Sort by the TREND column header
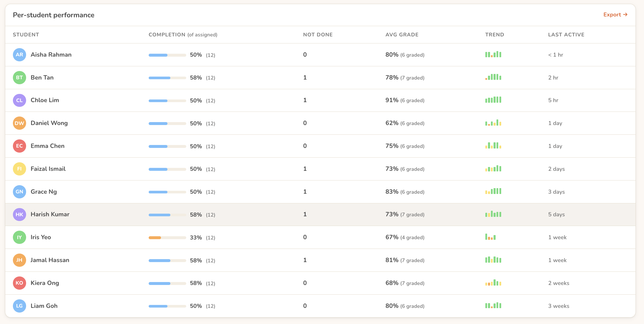Screen dimensions: 644x324 click(x=495, y=35)
